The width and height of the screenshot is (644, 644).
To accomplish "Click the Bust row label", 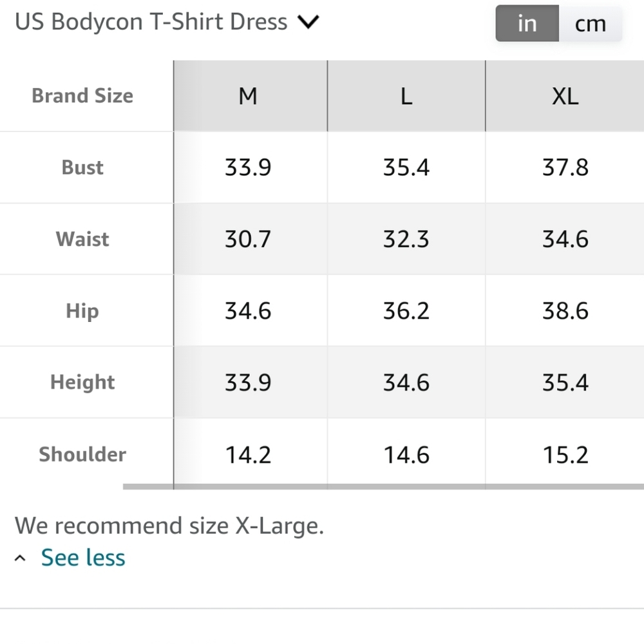I will 82,167.
